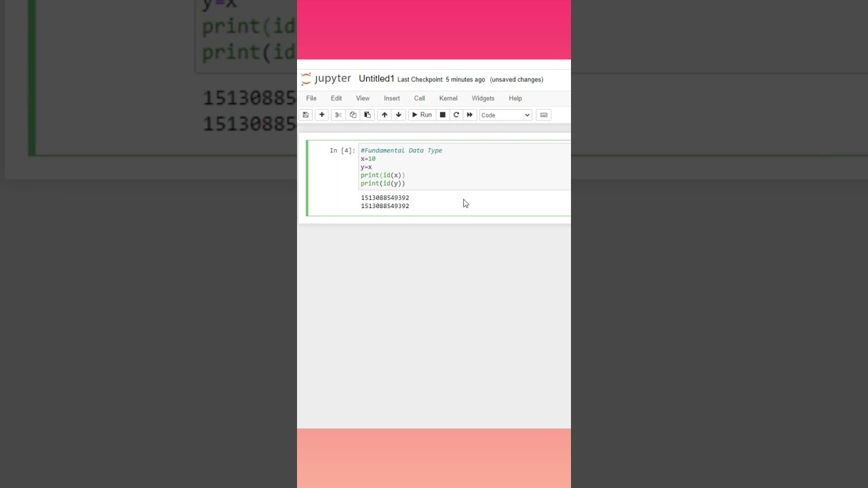Move selected cell down arrow
This screenshot has width=868, height=488.
tap(399, 115)
